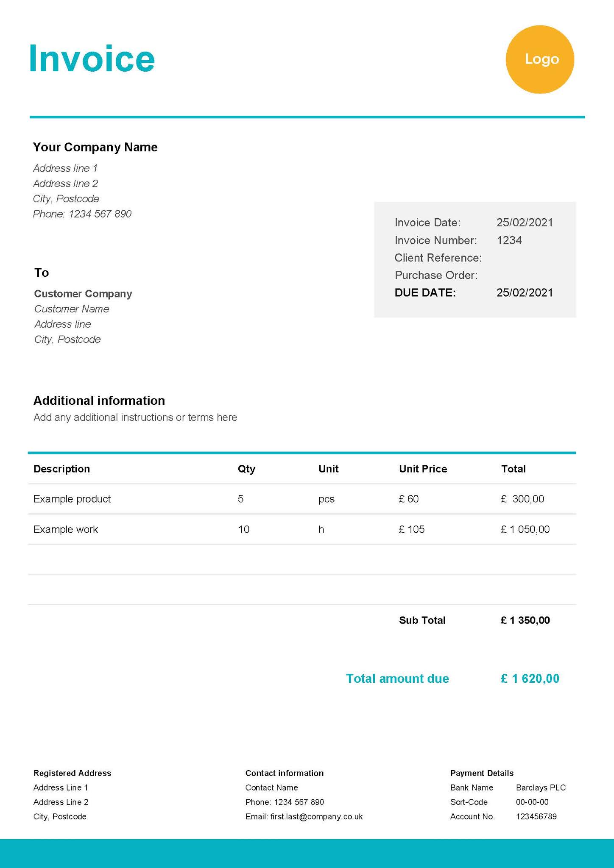Click the orange Logo circle
Screen dimensions: 614x868
click(x=540, y=59)
